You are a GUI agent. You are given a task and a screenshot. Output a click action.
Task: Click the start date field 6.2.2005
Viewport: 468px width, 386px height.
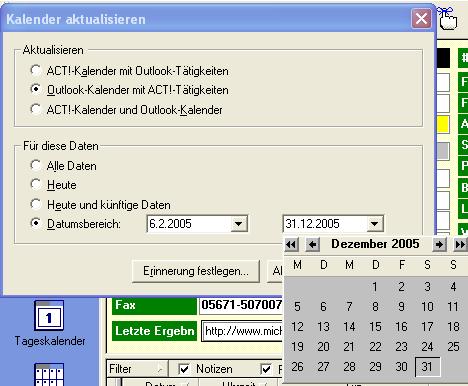coord(189,224)
